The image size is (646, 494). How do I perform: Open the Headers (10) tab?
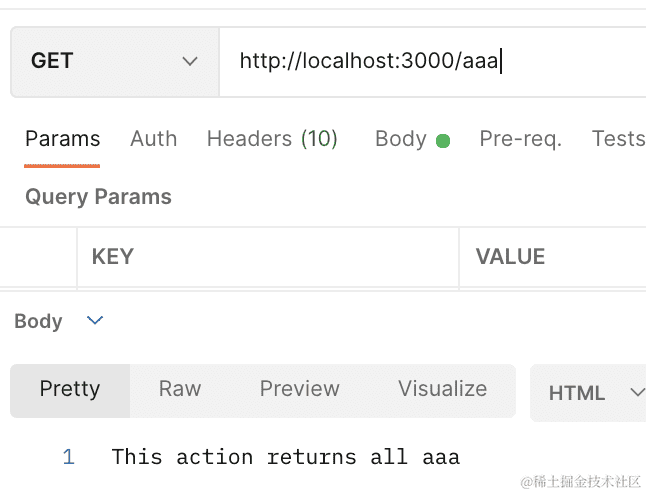[x=272, y=139]
